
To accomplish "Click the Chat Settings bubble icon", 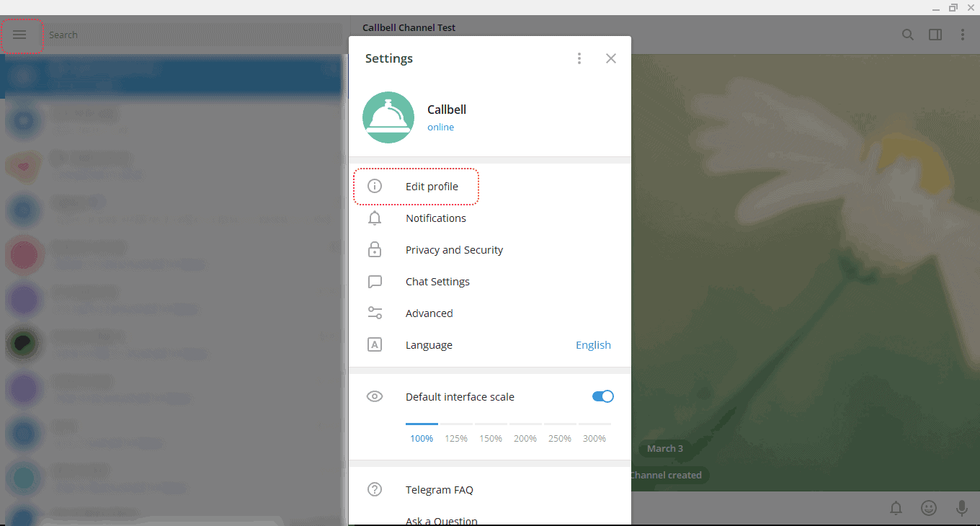I will click(375, 282).
